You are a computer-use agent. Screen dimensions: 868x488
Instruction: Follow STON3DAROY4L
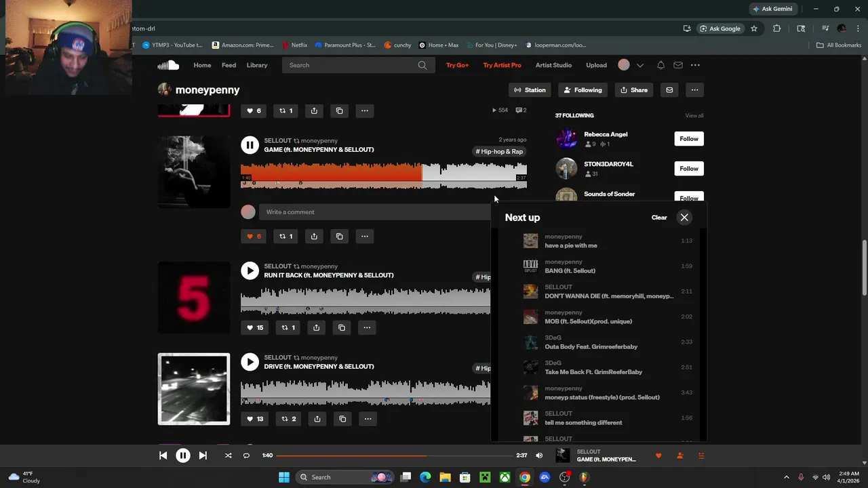689,169
